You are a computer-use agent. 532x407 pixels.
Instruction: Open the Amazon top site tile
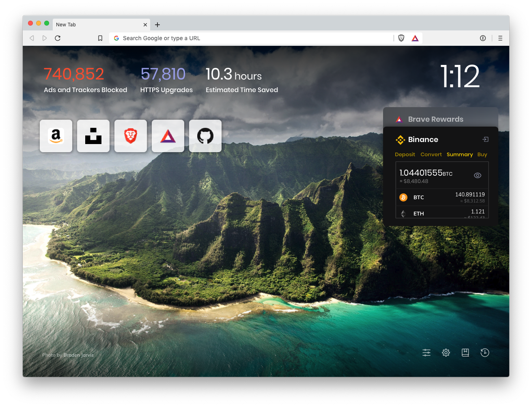56,136
